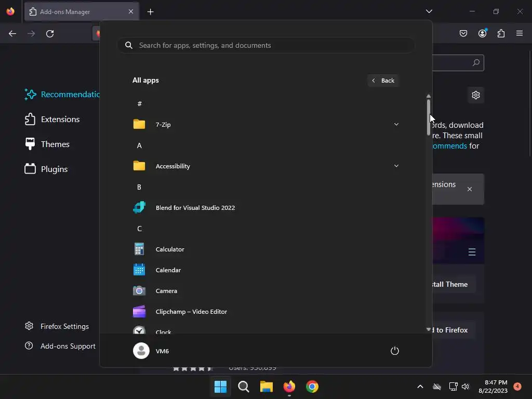Open Add-ons Support link
This screenshot has width=532, height=399.
tap(60, 346)
